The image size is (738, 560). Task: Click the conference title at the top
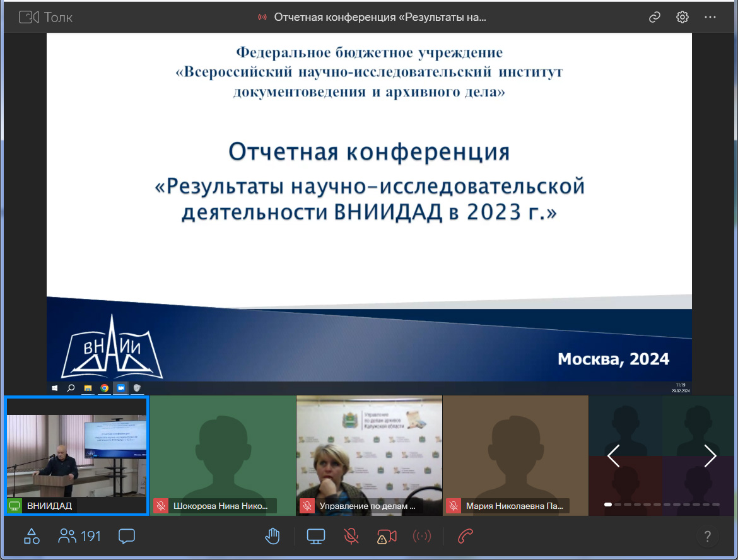(x=379, y=17)
